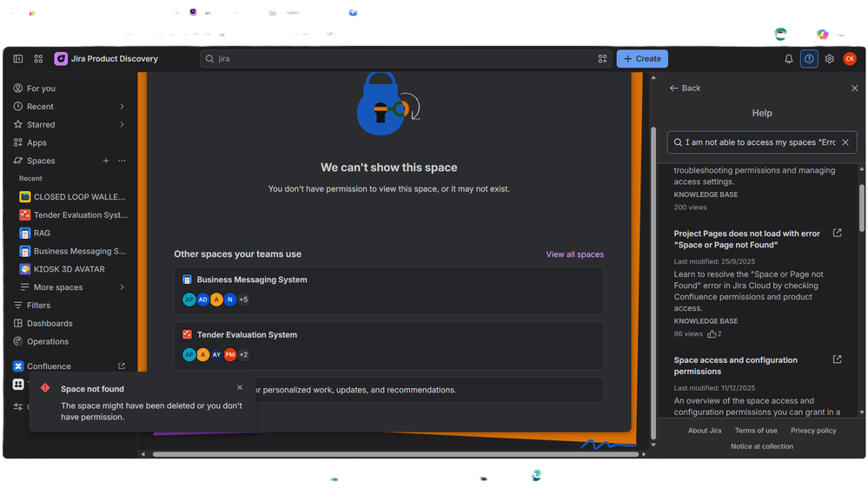The image size is (868, 488).
Task: Dismiss the Space not found notification
Action: (240, 387)
